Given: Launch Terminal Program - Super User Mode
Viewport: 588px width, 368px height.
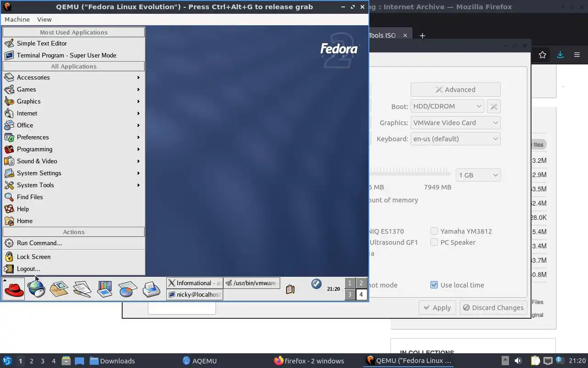Looking at the screenshot, I should coord(73,55).
